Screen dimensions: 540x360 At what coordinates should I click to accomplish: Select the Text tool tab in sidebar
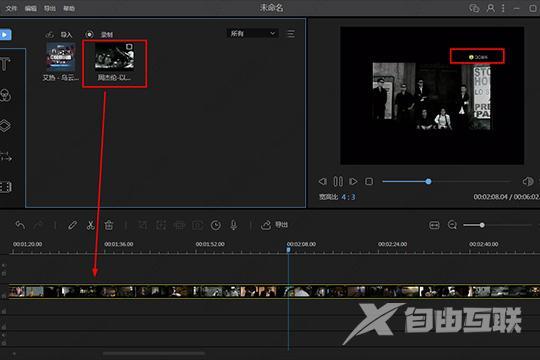pos(5,64)
